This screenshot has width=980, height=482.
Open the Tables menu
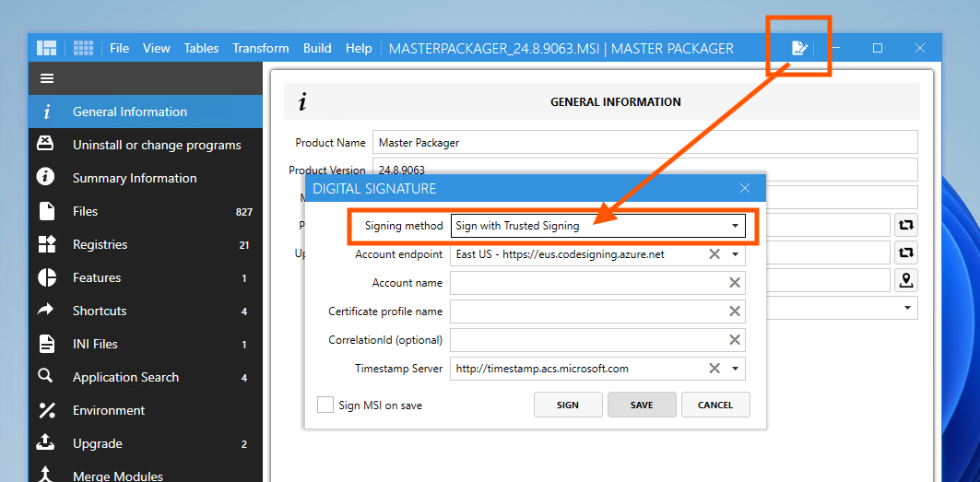(x=201, y=48)
